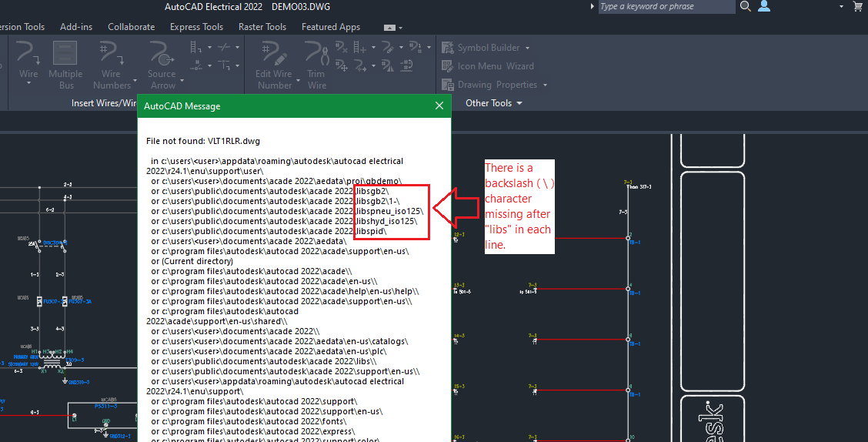
Task: Open the Featured Apps tab
Action: tap(330, 27)
